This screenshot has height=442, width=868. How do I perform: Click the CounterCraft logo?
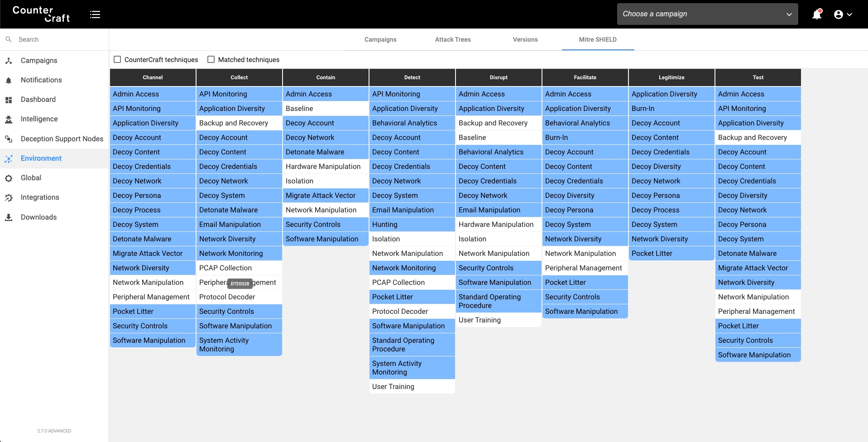tap(41, 14)
